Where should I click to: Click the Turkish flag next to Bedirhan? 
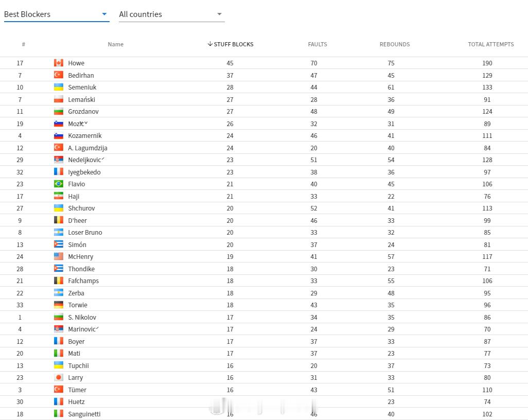(59, 75)
